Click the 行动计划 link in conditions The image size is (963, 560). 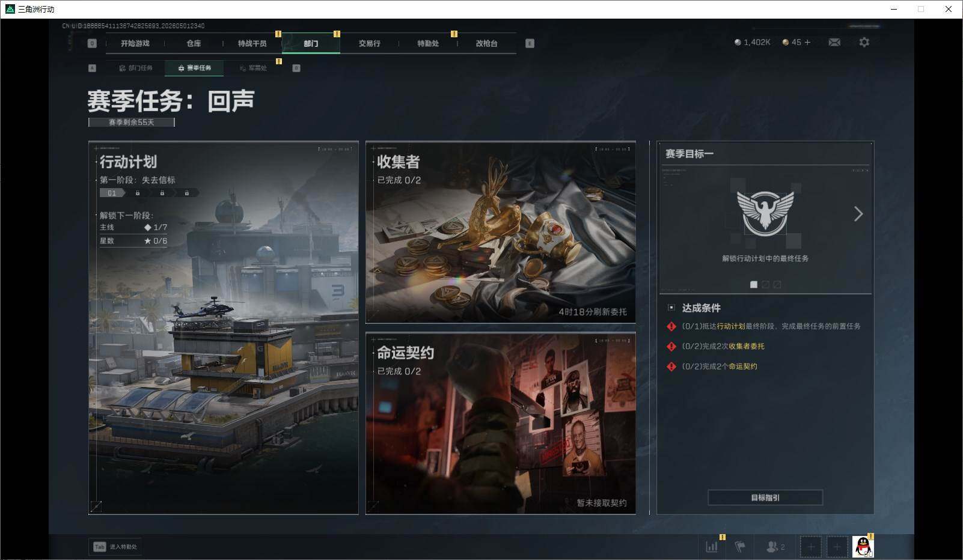pyautogui.click(x=731, y=326)
